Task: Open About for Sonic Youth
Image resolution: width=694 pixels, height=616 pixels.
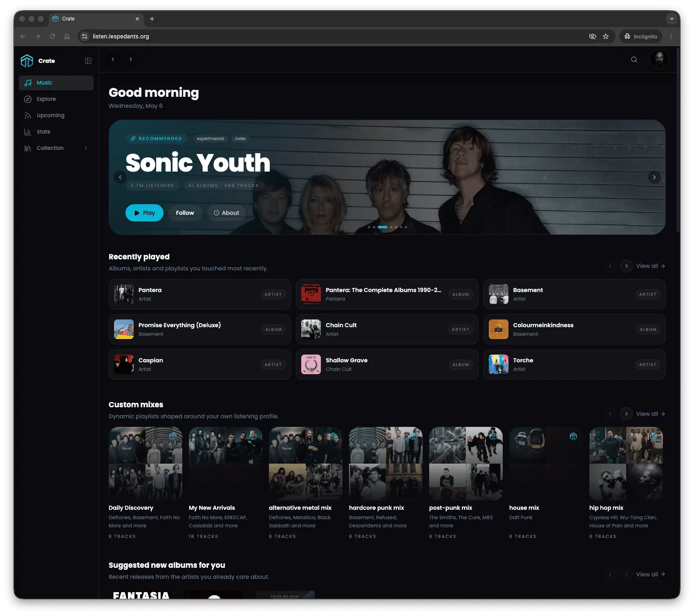Action: [226, 213]
